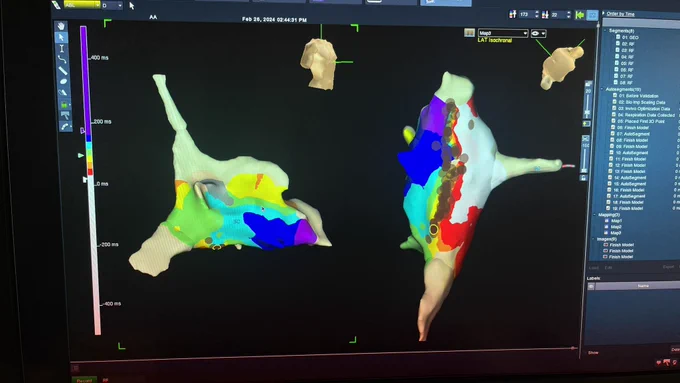This screenshot has height=383, width=680.
Task: Toggle checkbox for 05: Placed First 3D Point
Action: pos(613,121)
